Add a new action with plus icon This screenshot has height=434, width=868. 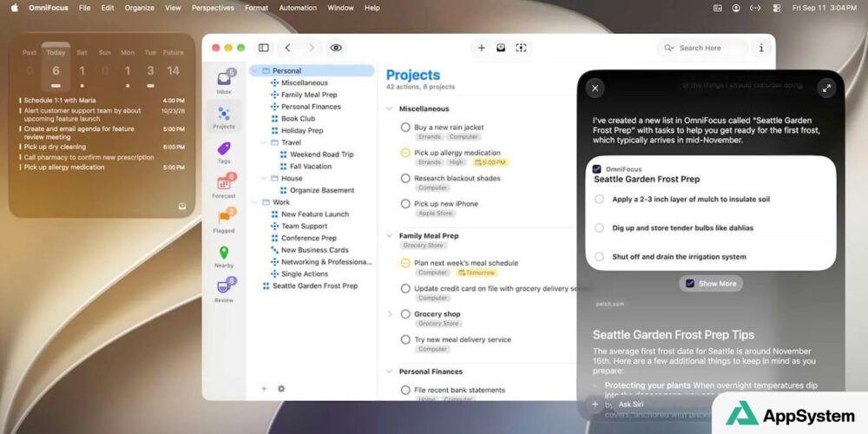[481, 48]
